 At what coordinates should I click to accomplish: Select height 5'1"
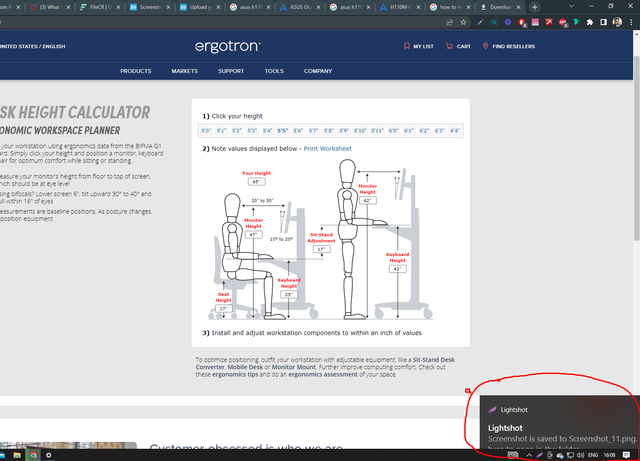(221, 131)
